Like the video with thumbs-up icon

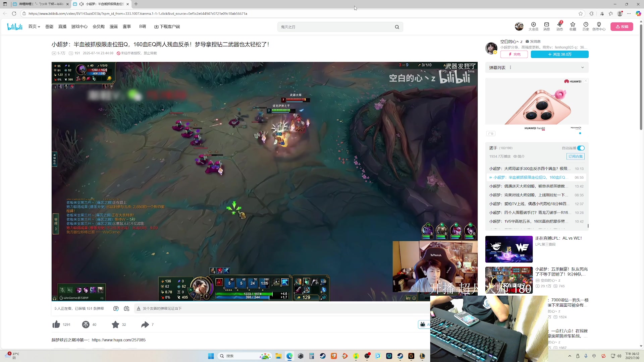(x=56, y=324)
